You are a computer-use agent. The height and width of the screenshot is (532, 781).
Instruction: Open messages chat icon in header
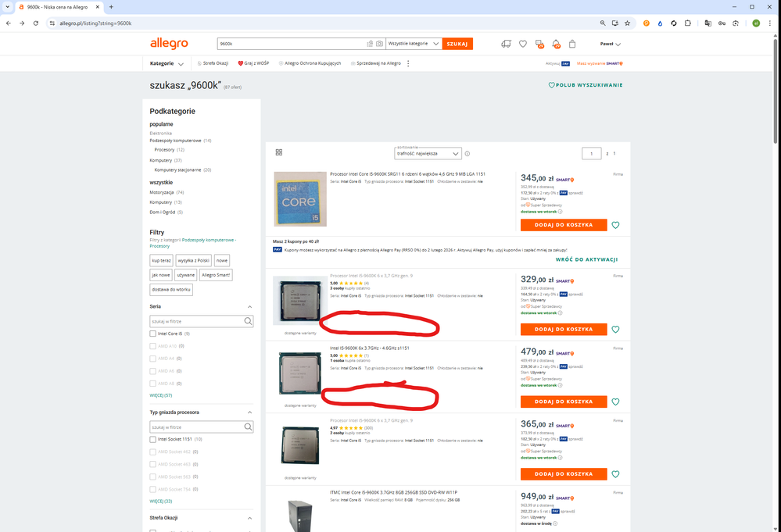click(x=539, y=45)
